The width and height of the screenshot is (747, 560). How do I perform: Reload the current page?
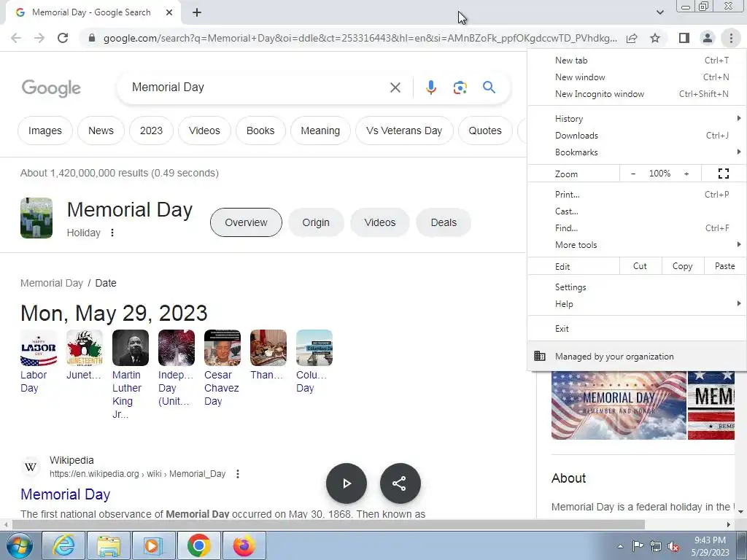click(63, 38)
